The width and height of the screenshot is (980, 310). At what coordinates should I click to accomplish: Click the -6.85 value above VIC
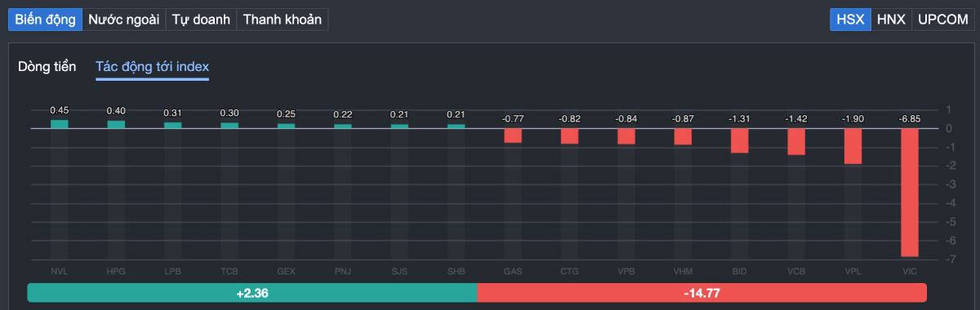click(x=910, y=119)
